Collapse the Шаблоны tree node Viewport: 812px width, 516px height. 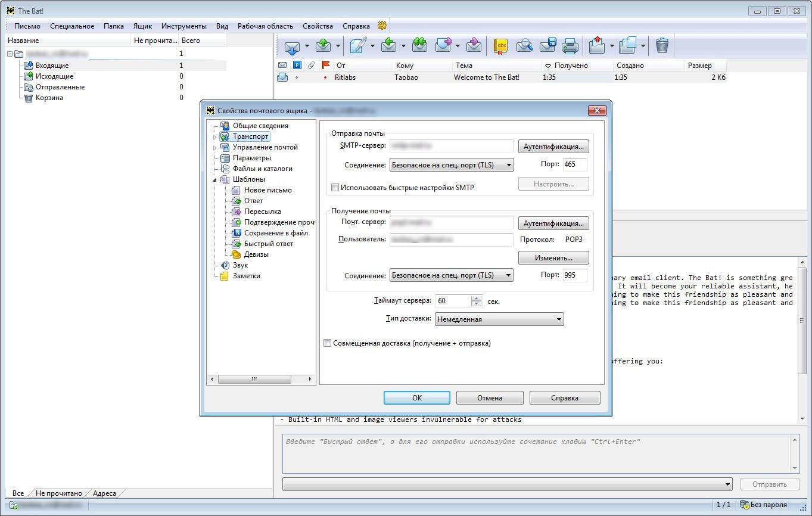[x=215, y=179]
